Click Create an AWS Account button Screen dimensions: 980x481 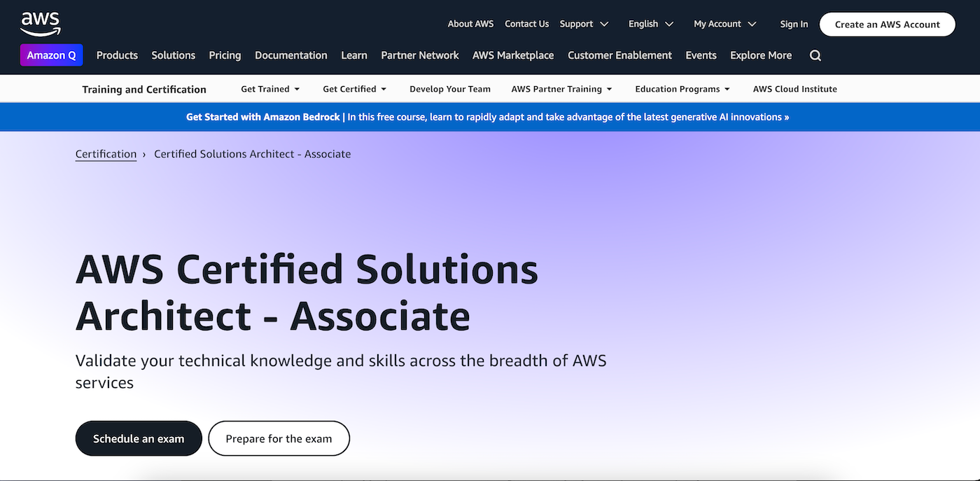(x=888, y=24)
